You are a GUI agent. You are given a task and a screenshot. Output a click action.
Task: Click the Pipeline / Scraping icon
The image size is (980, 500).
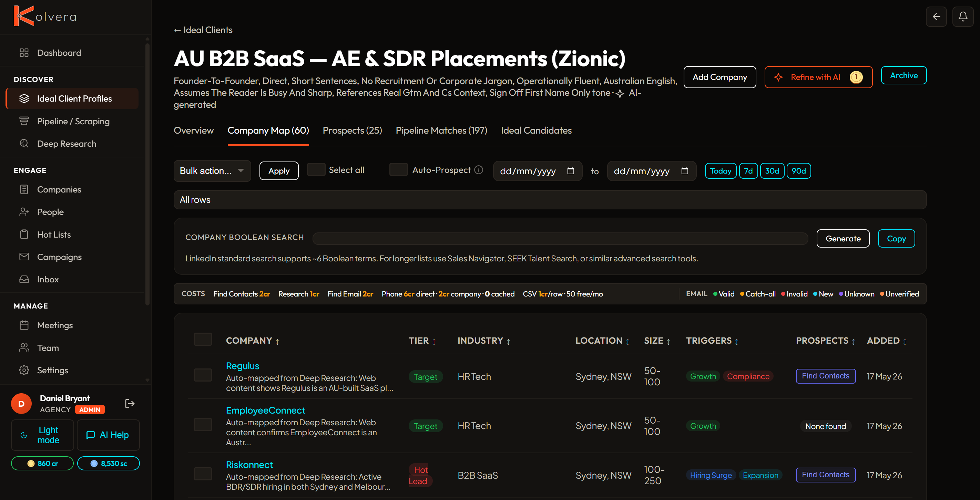pyautogui.click(x=24, y=121)
